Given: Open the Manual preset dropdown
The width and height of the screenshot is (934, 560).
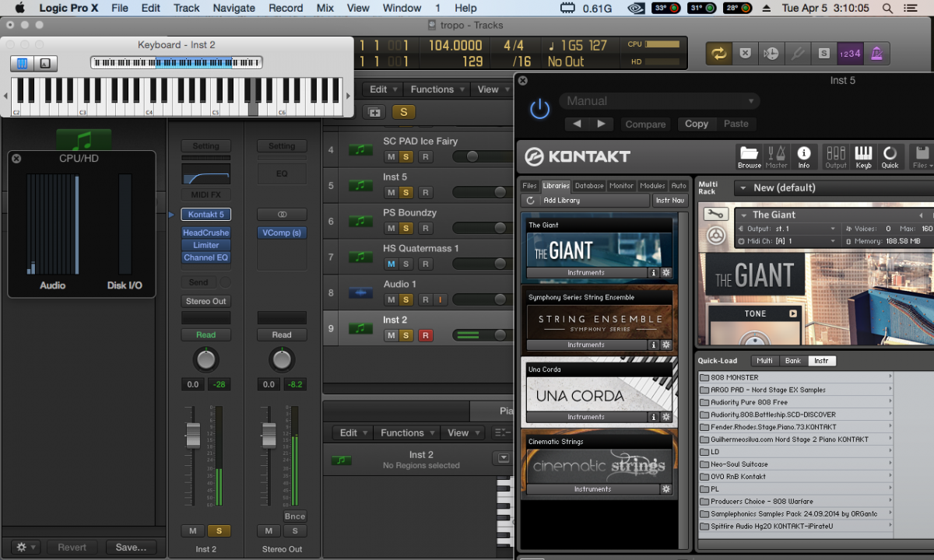Looking at the screenshot, I should point(659,101).
